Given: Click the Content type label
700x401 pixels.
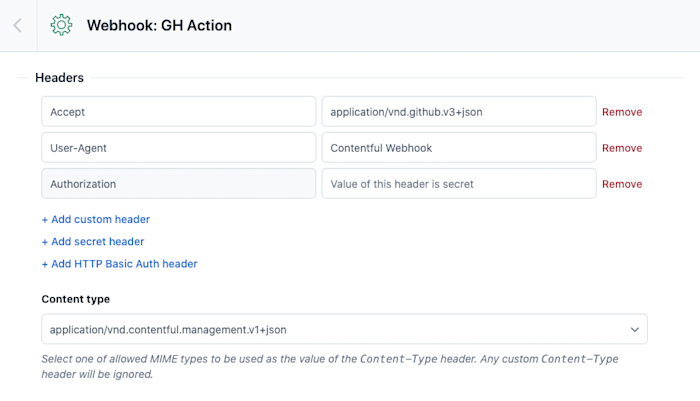Looking at the screenshot, I should [75, 299].
